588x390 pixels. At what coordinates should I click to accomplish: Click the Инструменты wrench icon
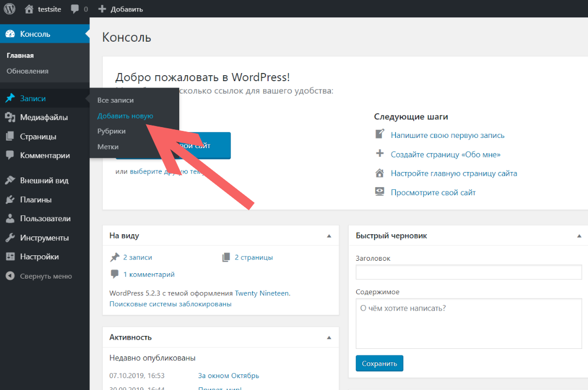point(10,237)
